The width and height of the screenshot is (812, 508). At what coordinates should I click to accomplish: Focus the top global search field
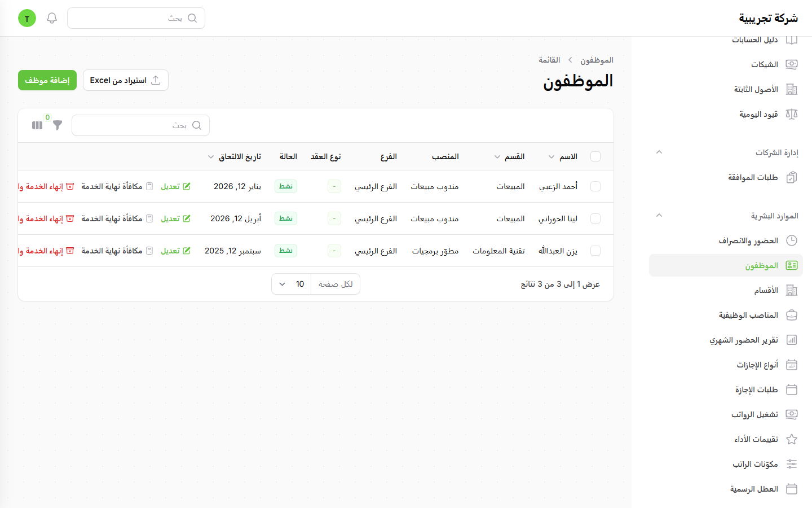[136, 18]
